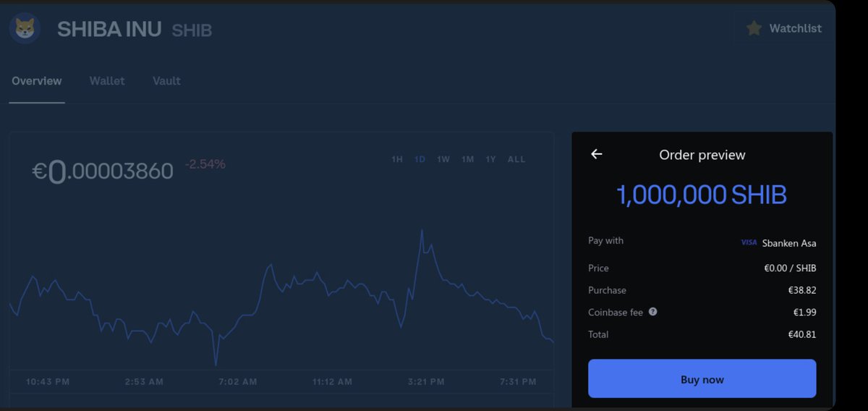Select the 1H chart range
This screenshot has width=868, height=411.
(x=397, y=159)
